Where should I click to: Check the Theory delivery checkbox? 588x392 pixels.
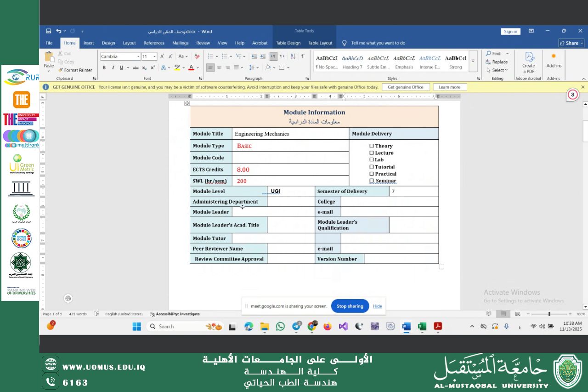point(372,146)
